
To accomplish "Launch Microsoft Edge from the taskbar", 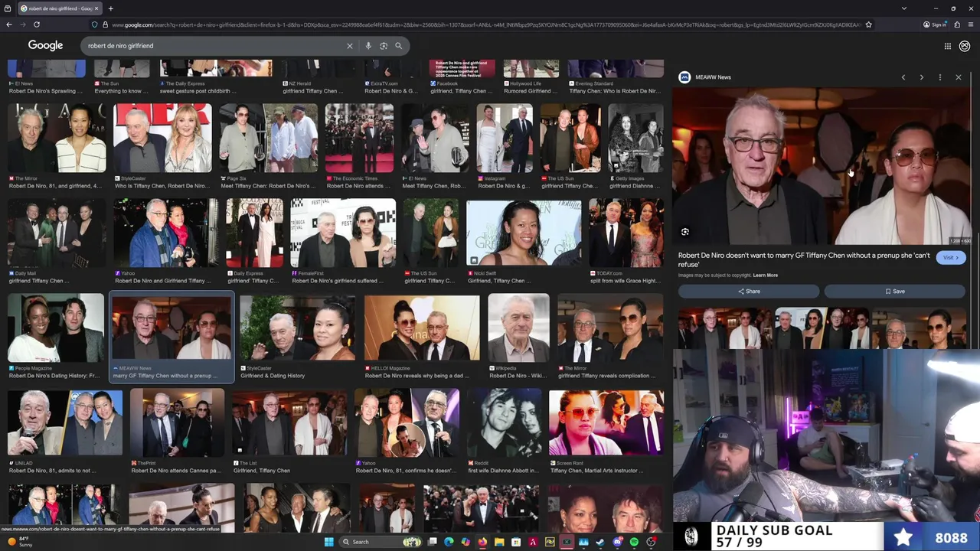I will [x=449, y=542].
